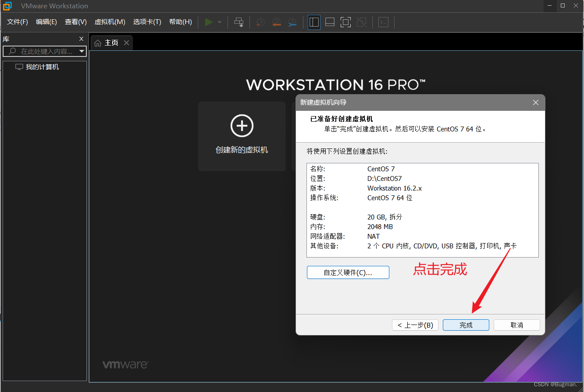Click the 其他设备 devices summary line
584x392 pixels.
click(413, 246)
